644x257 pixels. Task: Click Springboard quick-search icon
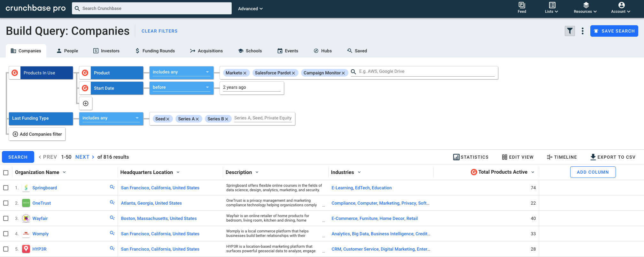pos(112,187)
